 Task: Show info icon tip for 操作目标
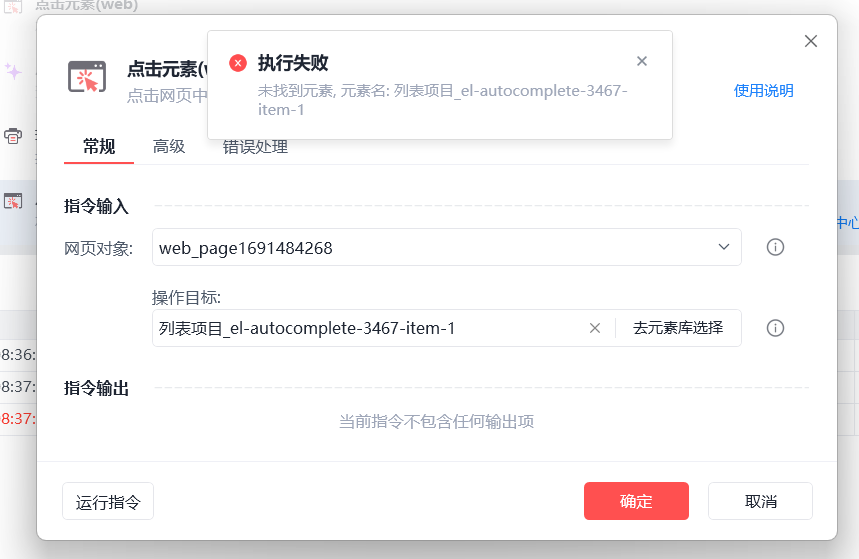pos(775,328)
